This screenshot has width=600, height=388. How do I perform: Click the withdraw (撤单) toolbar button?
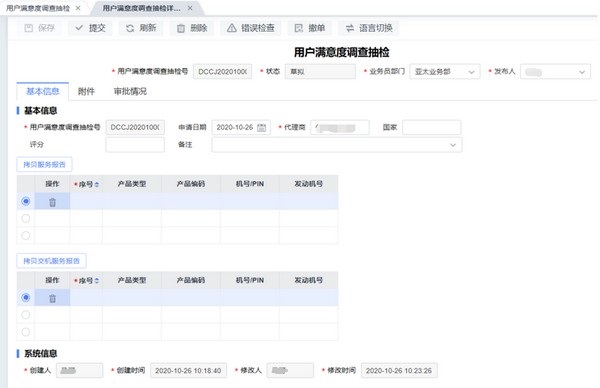pyautogui.click(x=310, y=28)
